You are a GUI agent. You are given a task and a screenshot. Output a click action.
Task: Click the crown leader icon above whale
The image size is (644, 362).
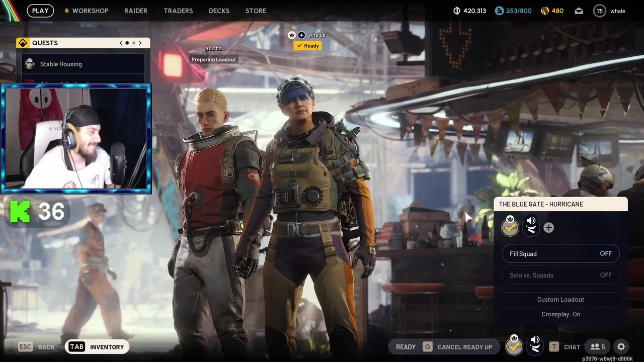[291, 35]
